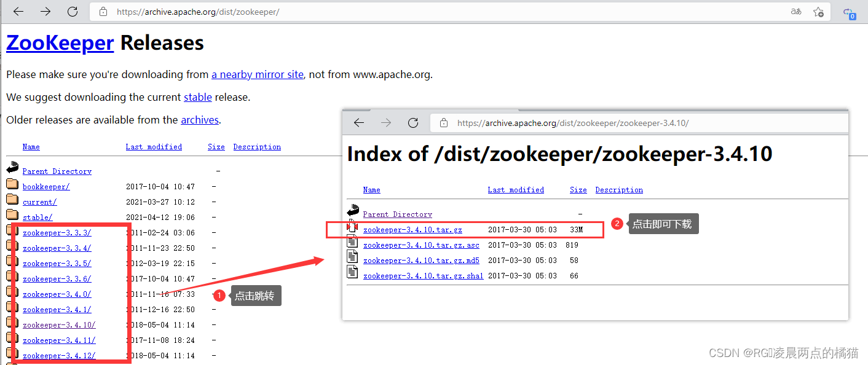Sort inset index by Last modified
Viewport: 868px width, 365px height.
coord(516,190)
